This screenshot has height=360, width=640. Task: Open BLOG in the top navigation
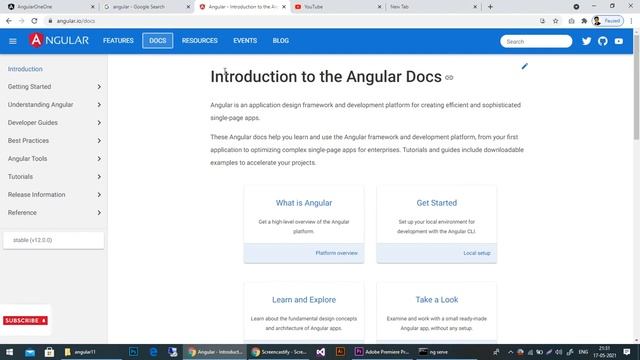280,41
